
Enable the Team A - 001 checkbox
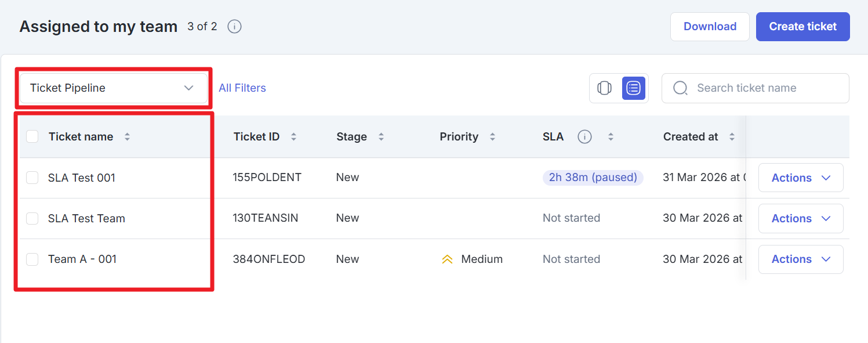pos(32,259)
